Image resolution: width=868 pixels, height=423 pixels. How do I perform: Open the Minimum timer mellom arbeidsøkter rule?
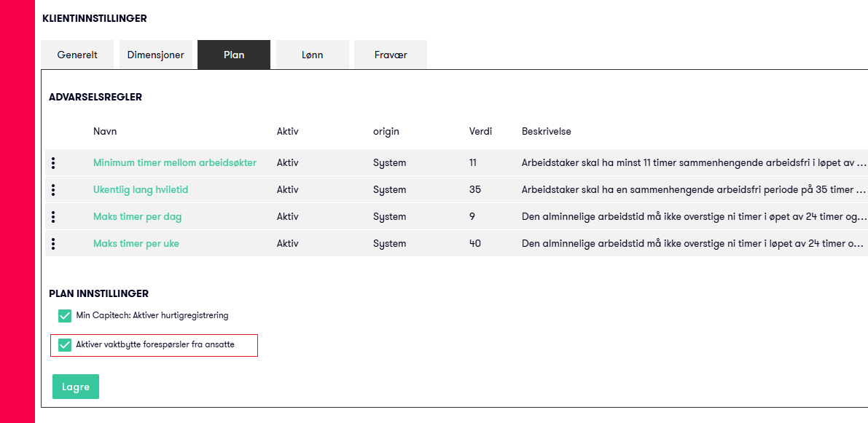tap(175, 163)
